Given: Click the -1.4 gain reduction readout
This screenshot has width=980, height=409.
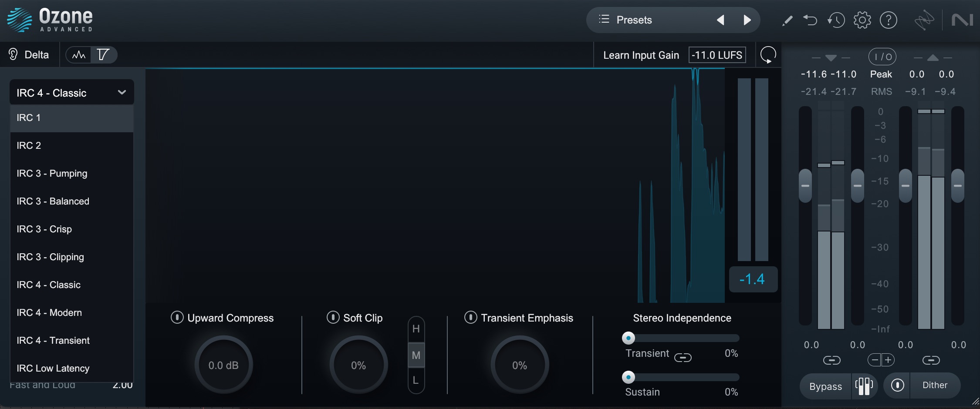Looking at the screenshot, I should tap(753, 279).
